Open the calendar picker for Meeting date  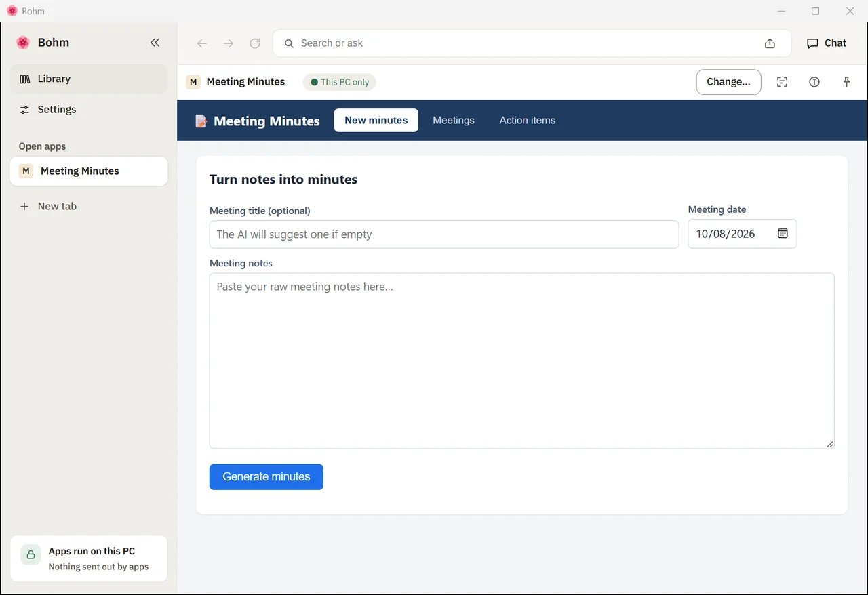tap(783, 234)
